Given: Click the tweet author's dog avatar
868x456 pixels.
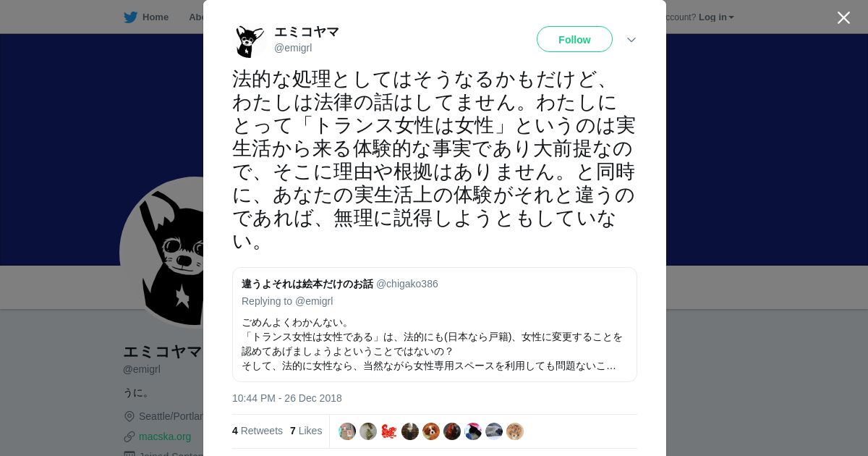Looking at the screenshot, I should 250,41.
